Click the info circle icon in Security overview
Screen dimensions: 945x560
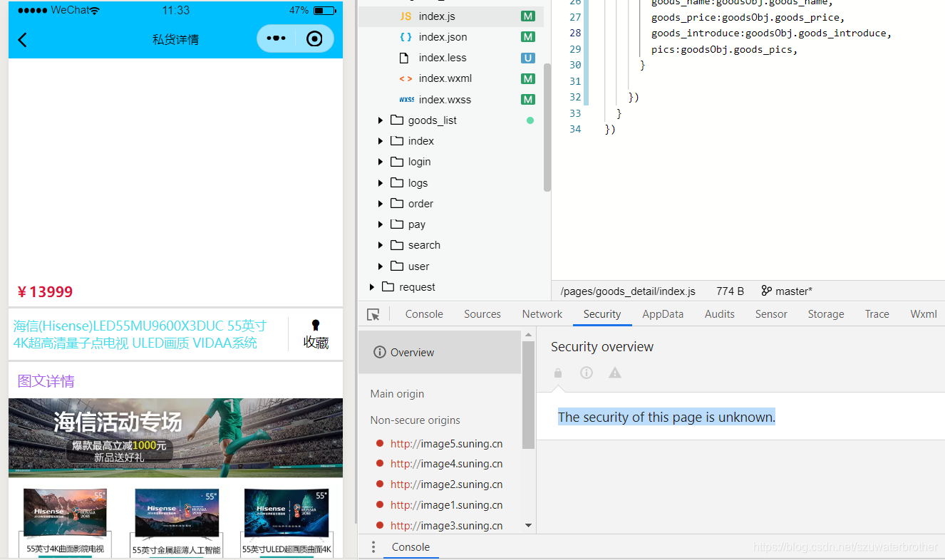(587, 373)
